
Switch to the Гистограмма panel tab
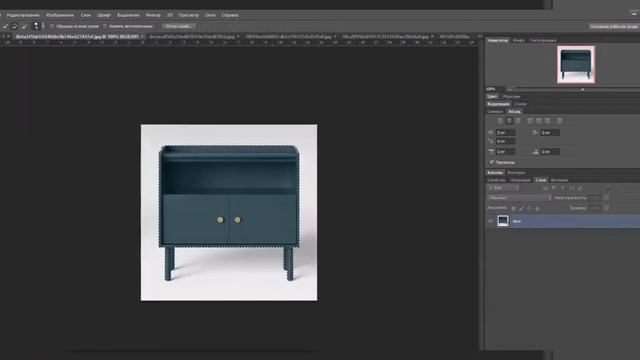point(543,40)
